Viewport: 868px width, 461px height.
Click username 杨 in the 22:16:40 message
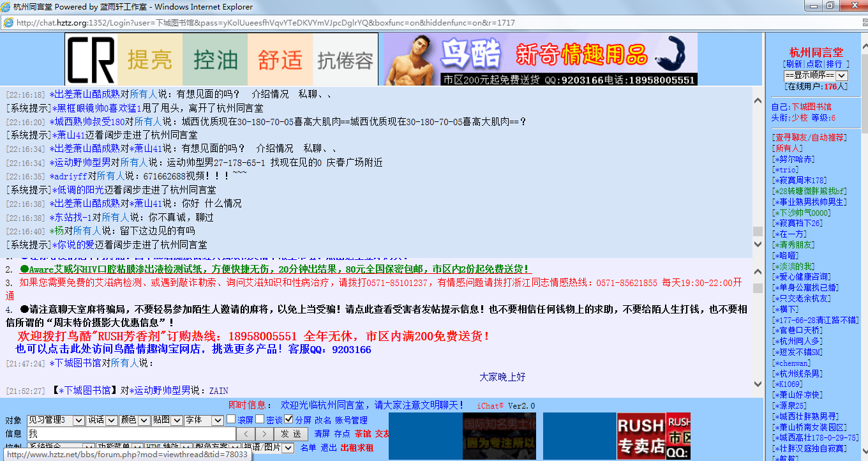point(57,230)
